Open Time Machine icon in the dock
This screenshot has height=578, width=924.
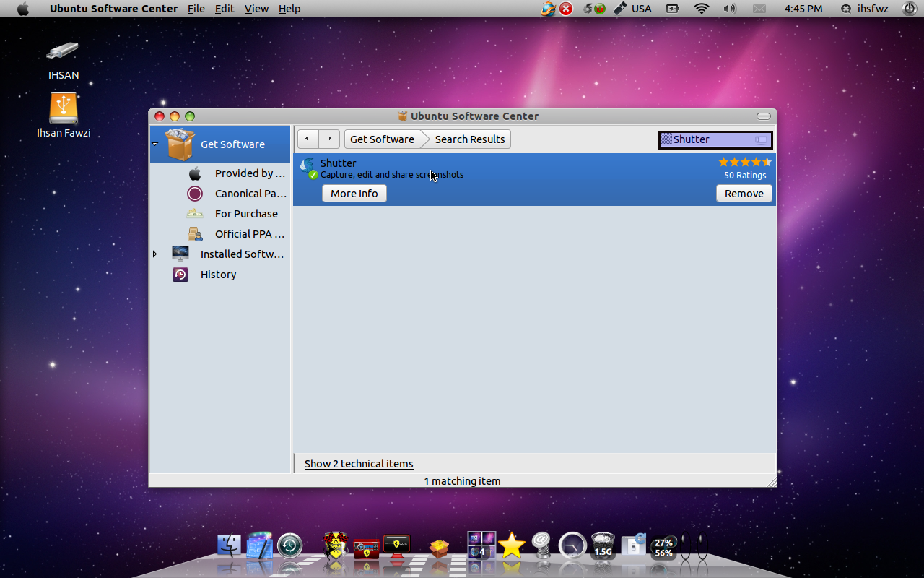pos(289,545)
